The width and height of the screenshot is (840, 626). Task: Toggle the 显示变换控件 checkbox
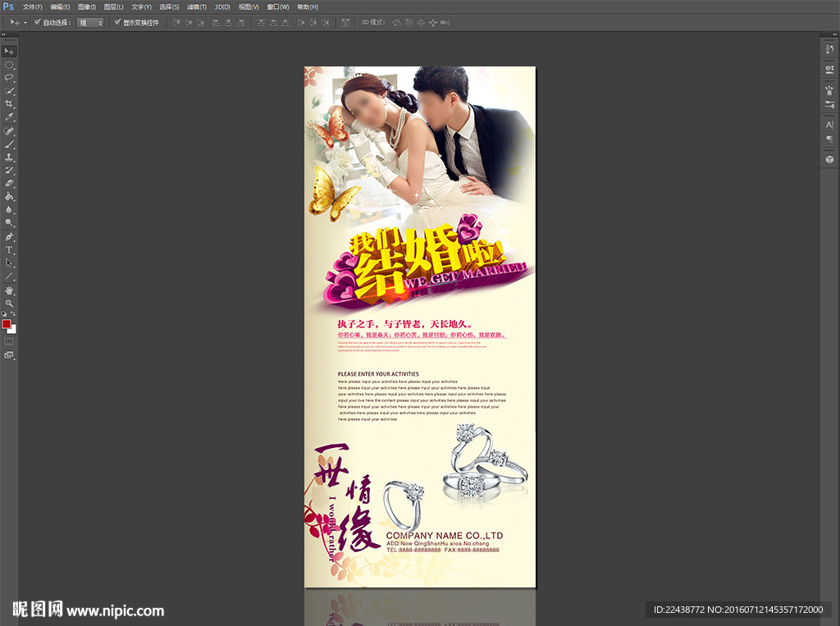117,22
